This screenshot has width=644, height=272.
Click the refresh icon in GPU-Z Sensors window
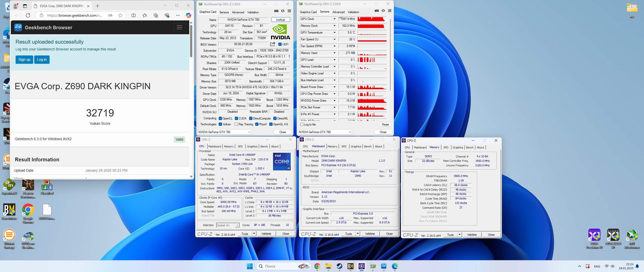[383, 11]
